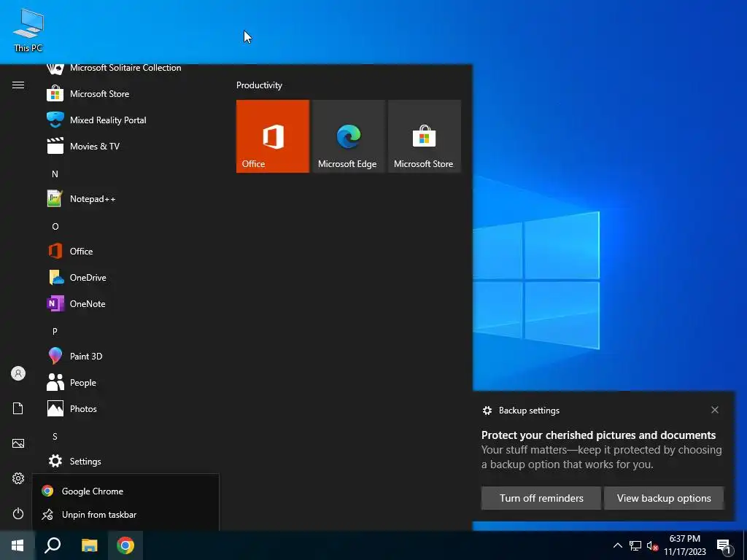Select Unpin from taskbar
The image size is (747, 560).
coord(125,515)
